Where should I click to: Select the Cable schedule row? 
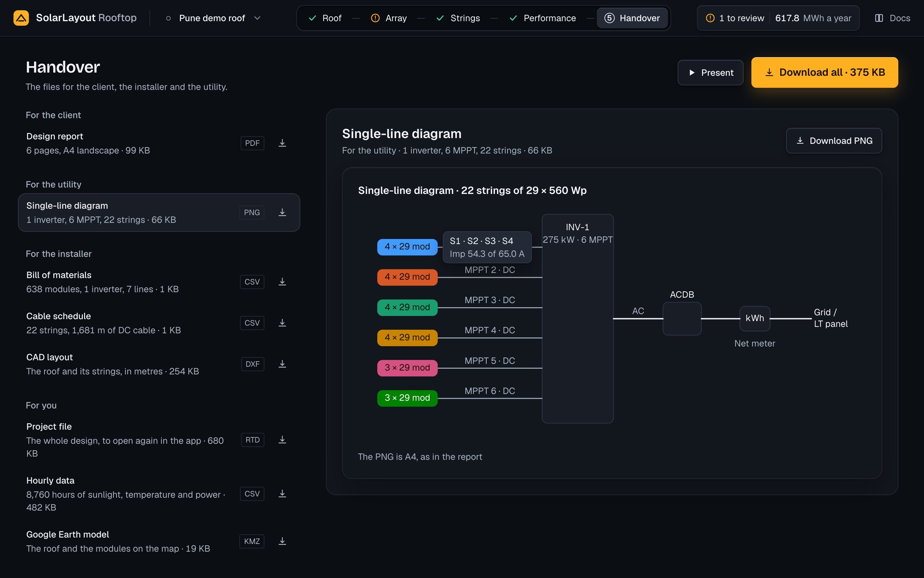pyautogui.click(x=159, y=323)
